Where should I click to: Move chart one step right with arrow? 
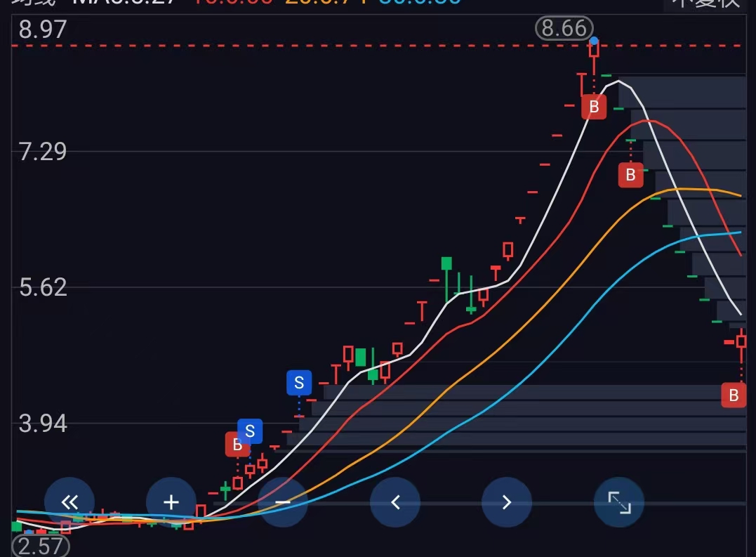(x=507, y=502)
